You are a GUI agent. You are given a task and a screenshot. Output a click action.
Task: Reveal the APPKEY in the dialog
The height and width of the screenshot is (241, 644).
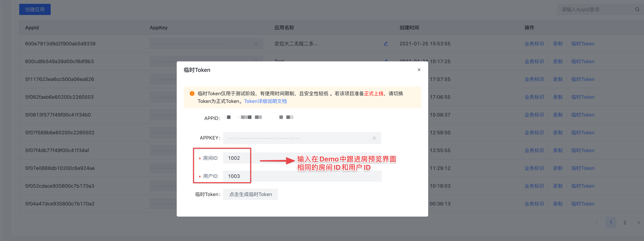pyautogui.click(x=374, y=138)
